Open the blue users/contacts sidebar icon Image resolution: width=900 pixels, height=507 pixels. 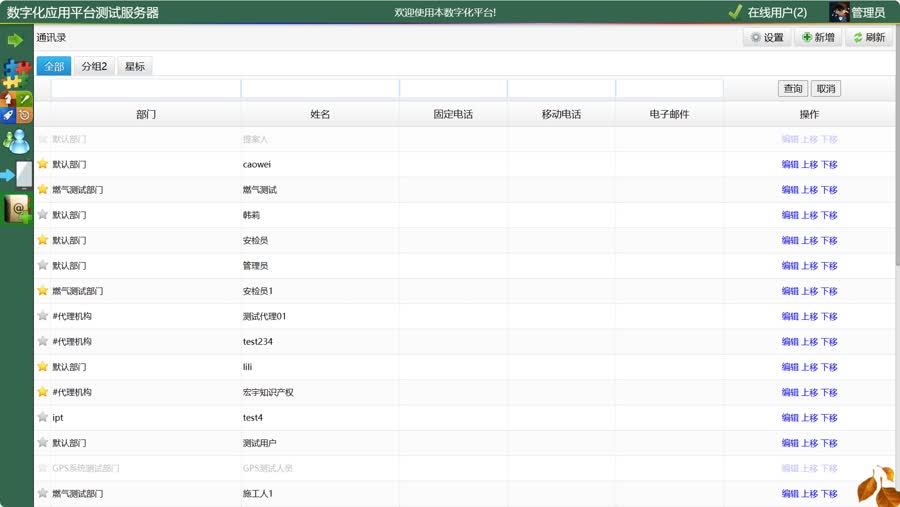pyautogui.click(x=16, y=141)
